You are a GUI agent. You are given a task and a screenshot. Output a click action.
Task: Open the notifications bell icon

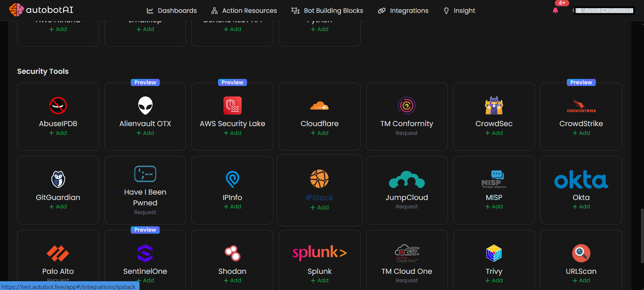click(555, 10)
